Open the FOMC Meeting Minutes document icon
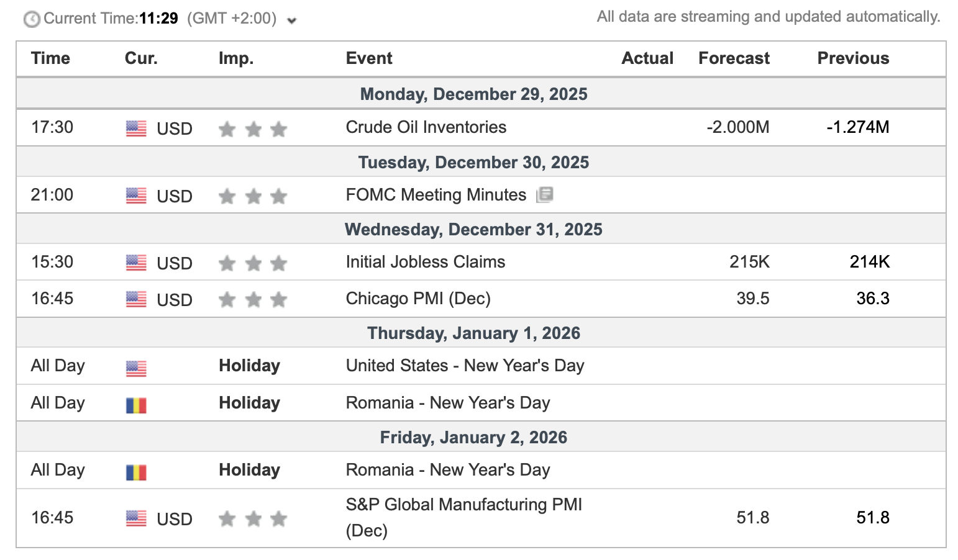 point(544,195)
